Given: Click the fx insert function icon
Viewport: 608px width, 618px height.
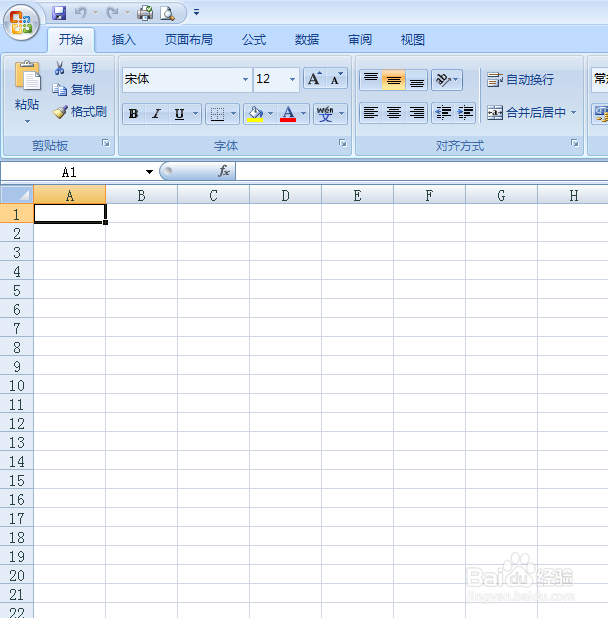Looking at the screenshot, I should point(224,171).
